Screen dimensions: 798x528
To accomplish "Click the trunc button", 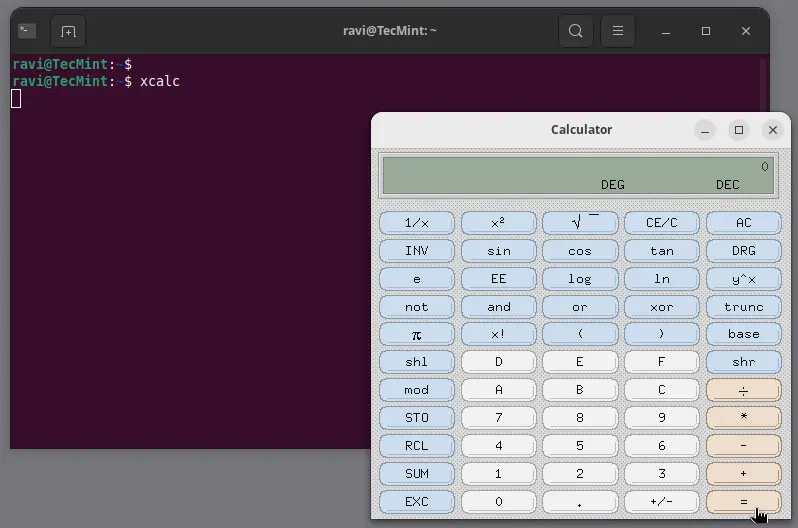I will (x=744, y=307).
